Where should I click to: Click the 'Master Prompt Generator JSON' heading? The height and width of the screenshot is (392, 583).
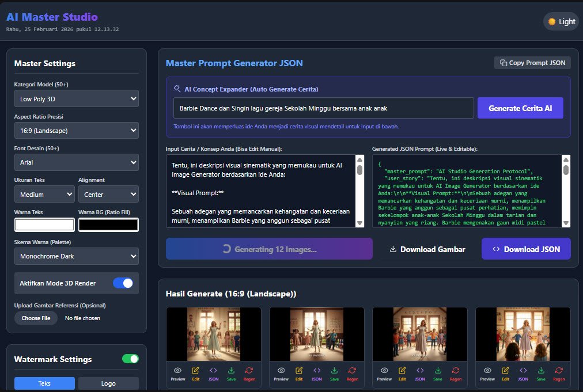[234, 63]
